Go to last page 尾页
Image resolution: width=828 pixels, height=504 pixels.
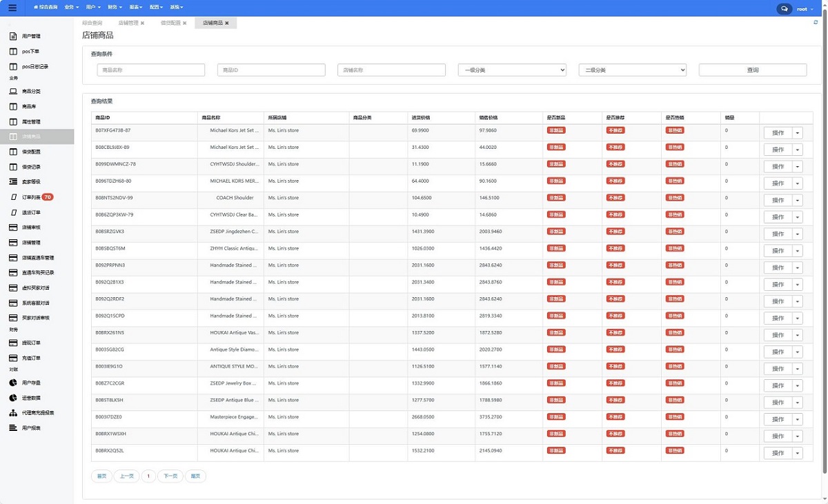coord(195,476)
